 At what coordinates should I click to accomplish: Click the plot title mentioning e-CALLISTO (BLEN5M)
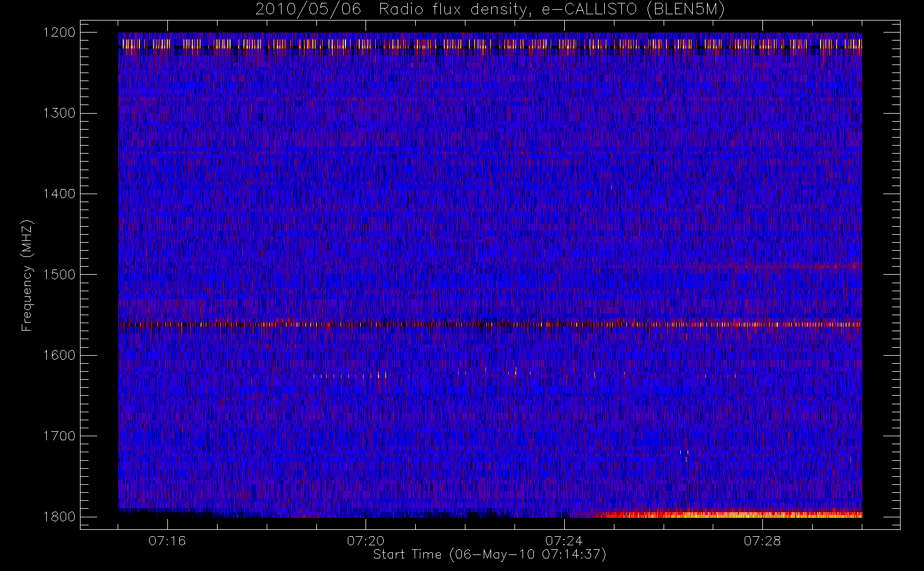[x=490, y=10]
